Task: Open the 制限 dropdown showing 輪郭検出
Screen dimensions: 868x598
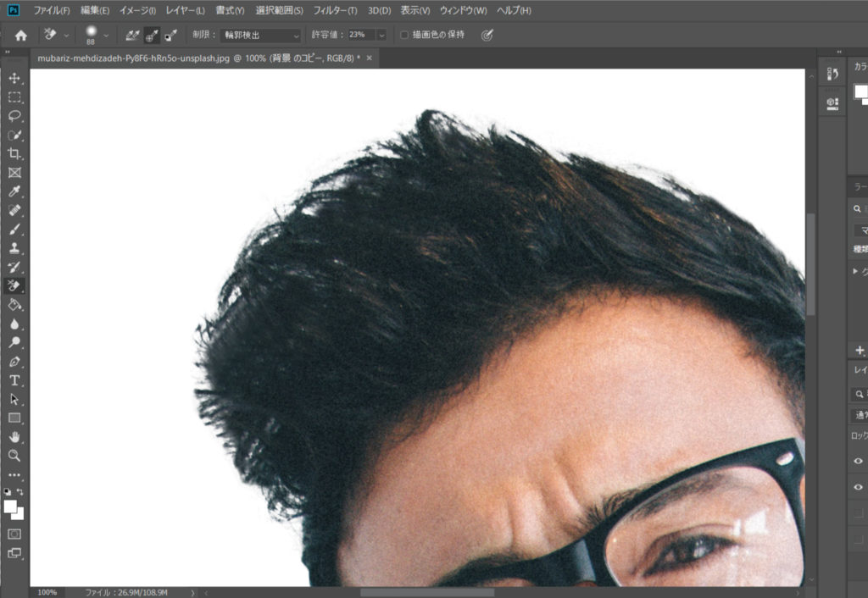Action: coord(260,36)
